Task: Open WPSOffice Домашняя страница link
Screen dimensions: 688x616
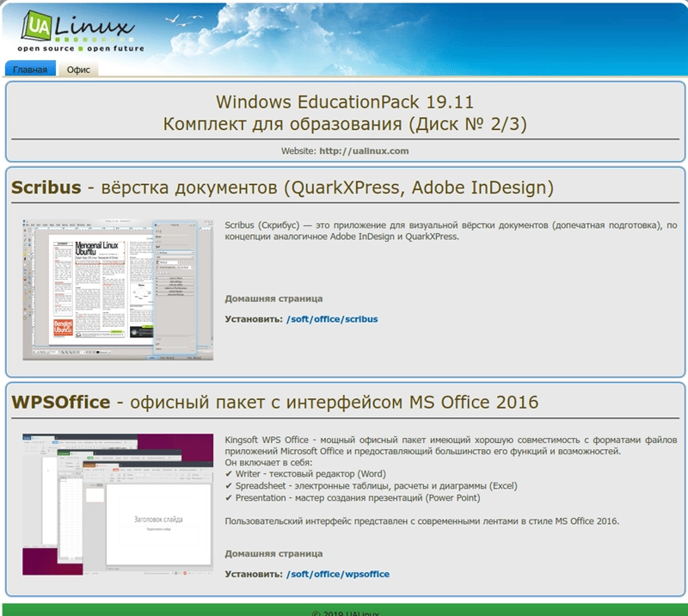Action: (273, 554)
